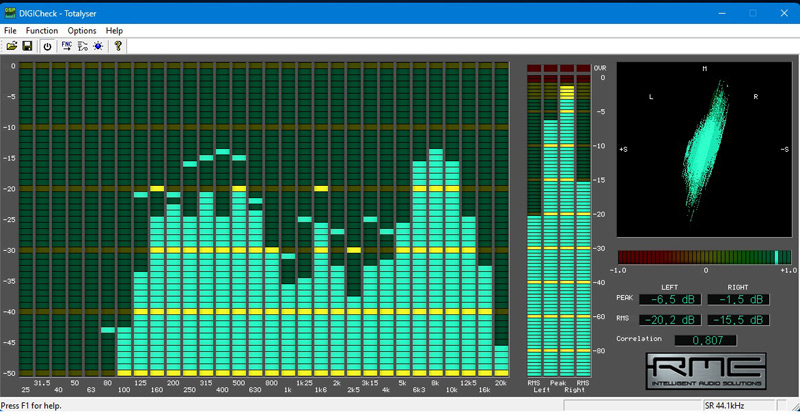Click the yellow key Help icon
This screenshot has height=414, width=800.
118,46
